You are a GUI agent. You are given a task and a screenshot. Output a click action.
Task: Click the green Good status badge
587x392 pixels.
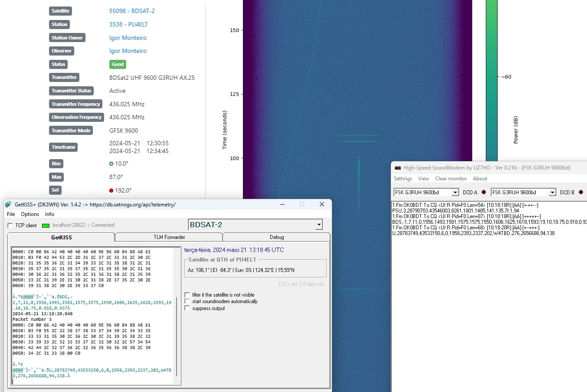point(118,64)
